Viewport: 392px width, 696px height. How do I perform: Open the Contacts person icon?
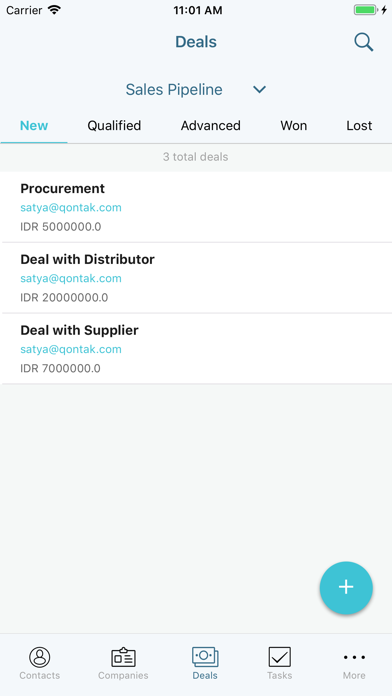40,657
